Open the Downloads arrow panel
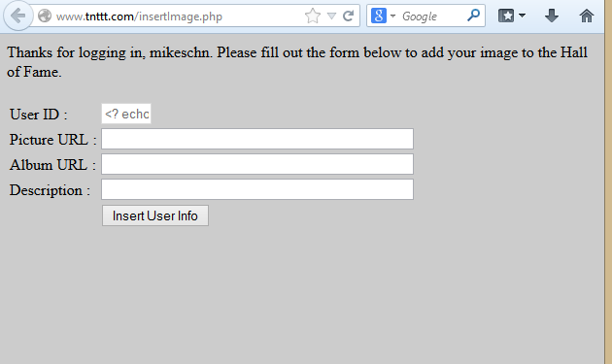Viewport: 612px width, 364px height. [x=552, y=16]
